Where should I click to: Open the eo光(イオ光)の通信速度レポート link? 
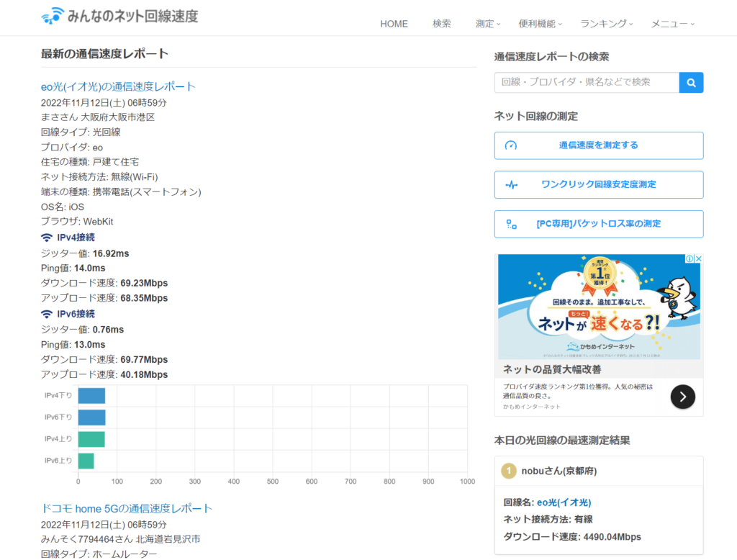(x=118, y=86)
